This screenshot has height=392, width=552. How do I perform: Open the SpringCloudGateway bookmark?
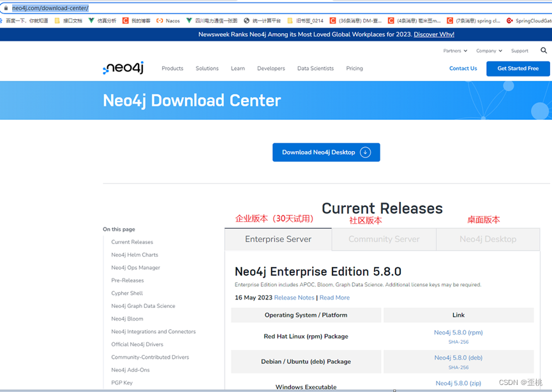coord(529,21)
